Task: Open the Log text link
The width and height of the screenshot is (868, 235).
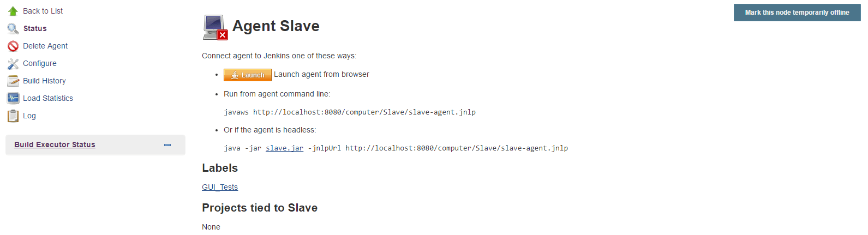Action: (x=29, y=116)
